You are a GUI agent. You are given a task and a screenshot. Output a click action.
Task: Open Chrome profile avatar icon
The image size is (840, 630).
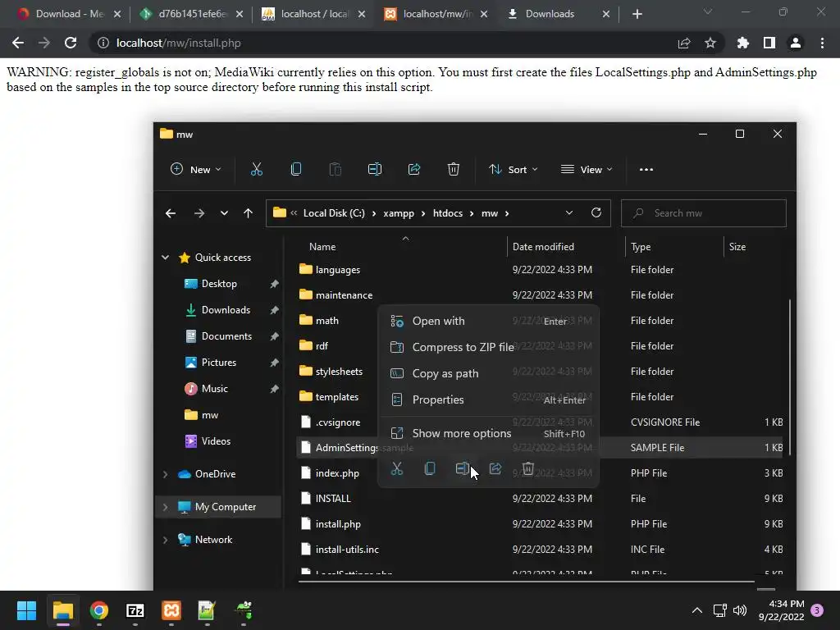[x=796, y=43]
